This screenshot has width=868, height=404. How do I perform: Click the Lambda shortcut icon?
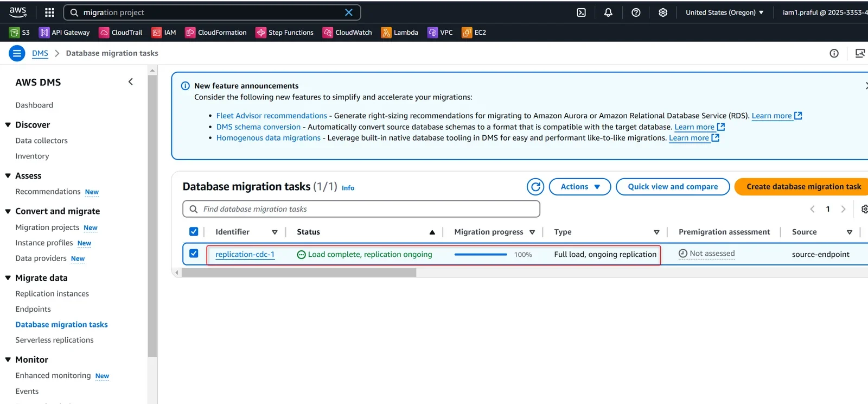point(386,33)
